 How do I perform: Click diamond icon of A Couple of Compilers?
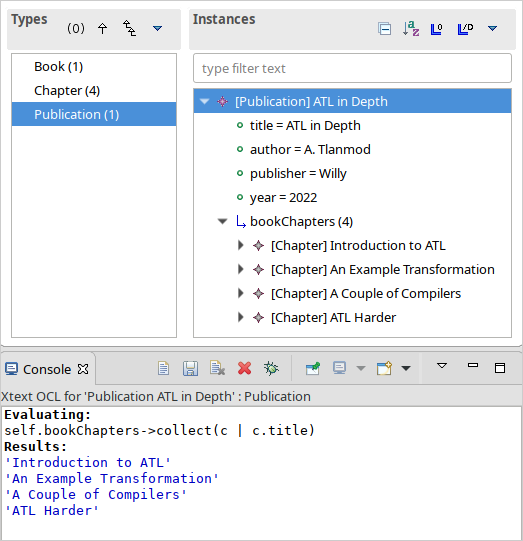click(258, 294)
